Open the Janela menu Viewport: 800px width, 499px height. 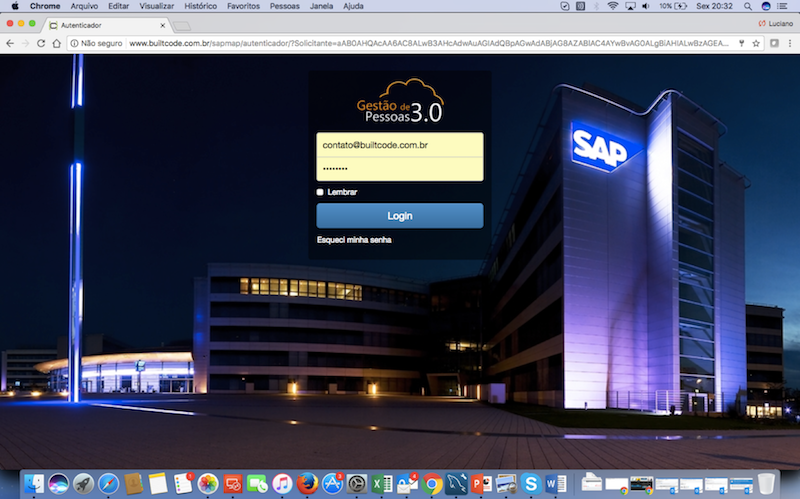coord(321,6)
